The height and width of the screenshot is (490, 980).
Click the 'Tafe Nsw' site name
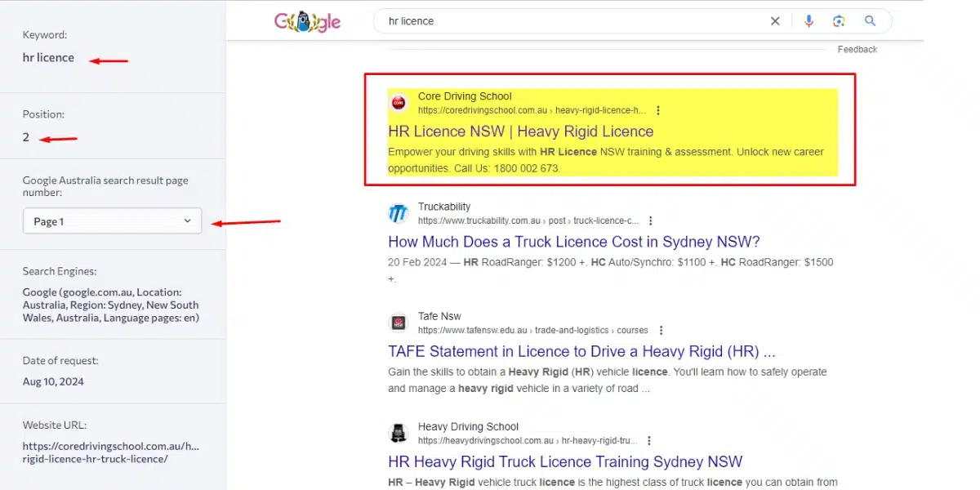(x=439, y=316)
